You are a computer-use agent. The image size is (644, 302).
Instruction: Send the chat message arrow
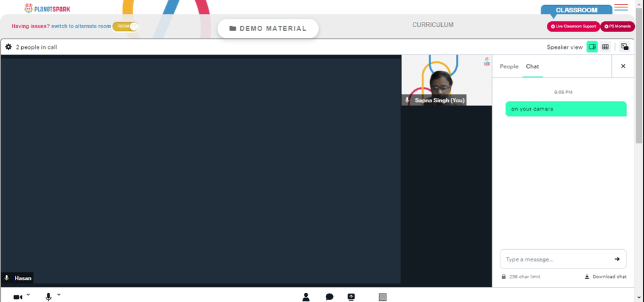617,259
